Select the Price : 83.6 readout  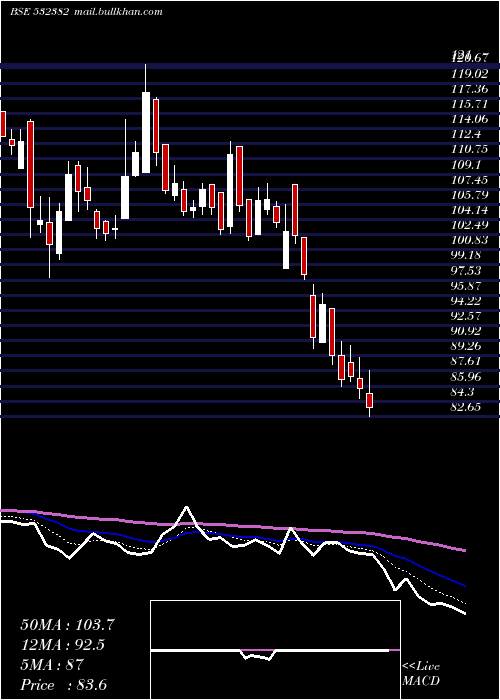(x=63, y=685)
